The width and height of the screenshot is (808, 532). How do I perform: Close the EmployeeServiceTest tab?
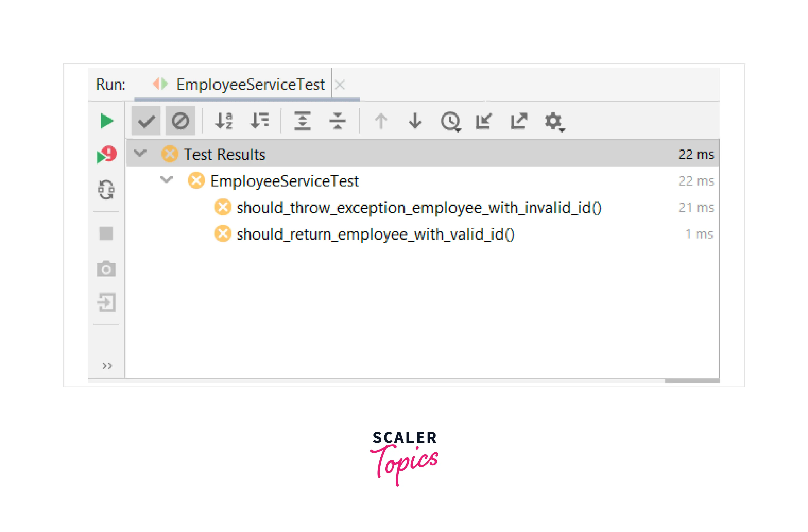[340, 85]
